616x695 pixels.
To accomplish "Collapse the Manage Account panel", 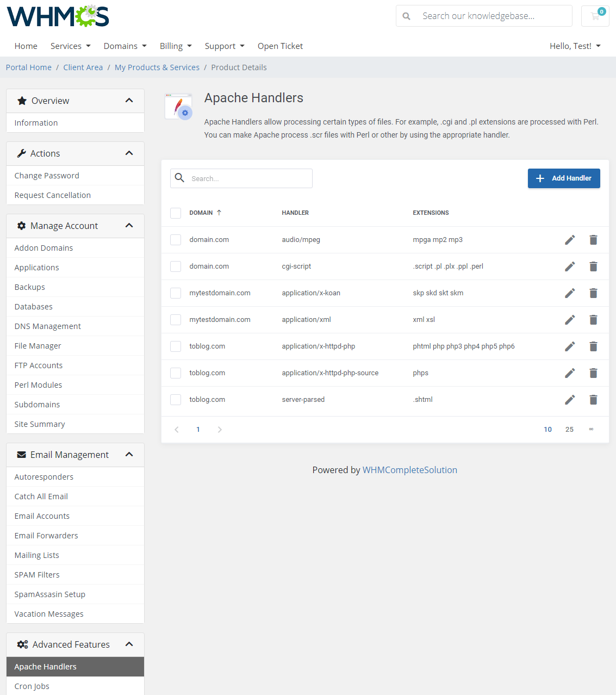I will click(129, 226).
